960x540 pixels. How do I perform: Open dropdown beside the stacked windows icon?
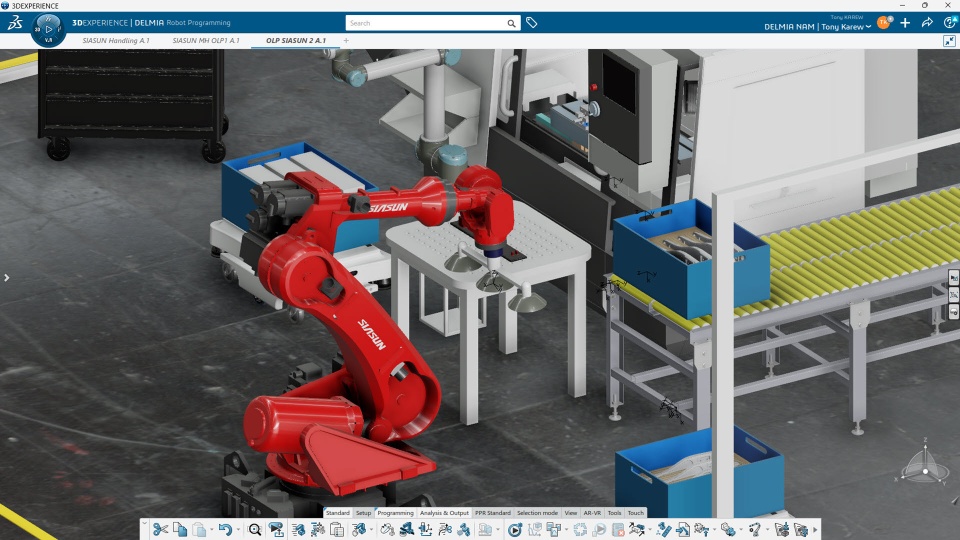pos(566,530)
